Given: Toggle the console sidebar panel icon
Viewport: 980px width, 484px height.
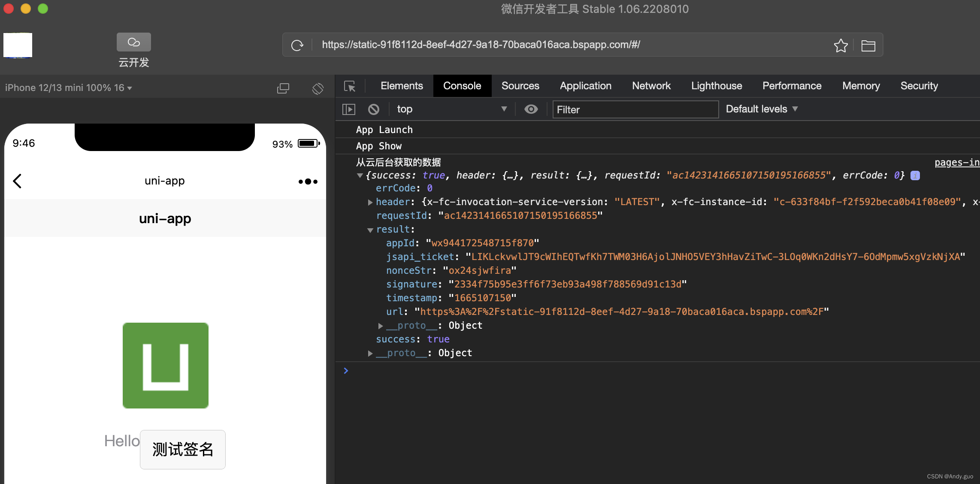Looking at the screenshot, I should click(349, 109).
